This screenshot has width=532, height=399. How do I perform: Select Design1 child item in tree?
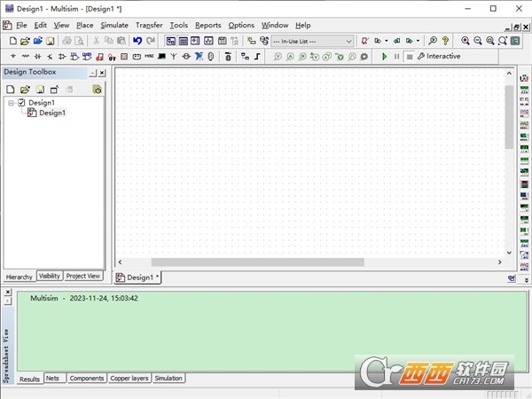(x=52, y=113)
